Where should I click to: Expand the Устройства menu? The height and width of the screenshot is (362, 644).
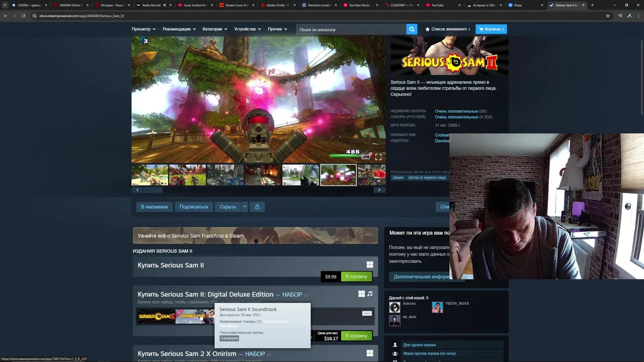pyautogui.click(x=248, y=29)
